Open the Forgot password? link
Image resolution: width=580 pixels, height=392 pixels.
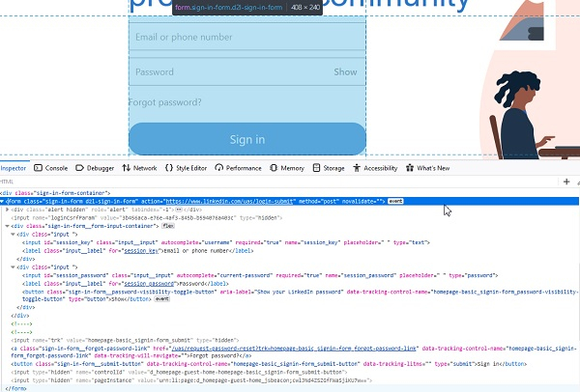click(165, 102)
